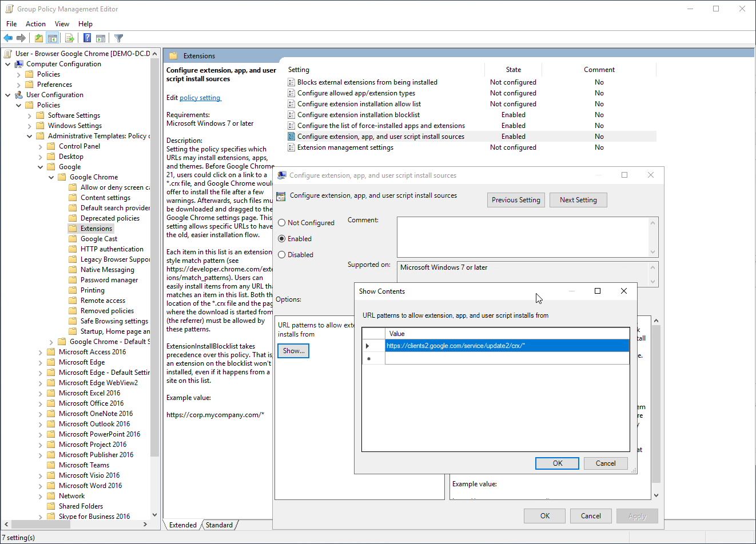The image size is (756, 544).
Task: Click the Up One Level folder icon
Action: 38,38
